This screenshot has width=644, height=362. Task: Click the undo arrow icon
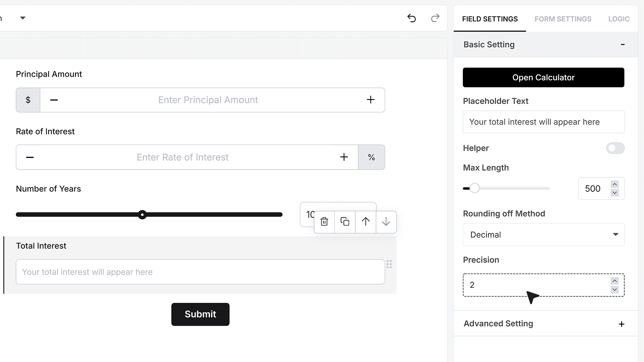click(x=412, y=18)
